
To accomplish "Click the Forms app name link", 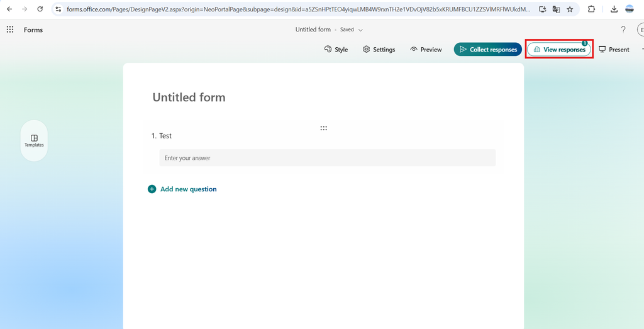I will (x=33, y=30).
